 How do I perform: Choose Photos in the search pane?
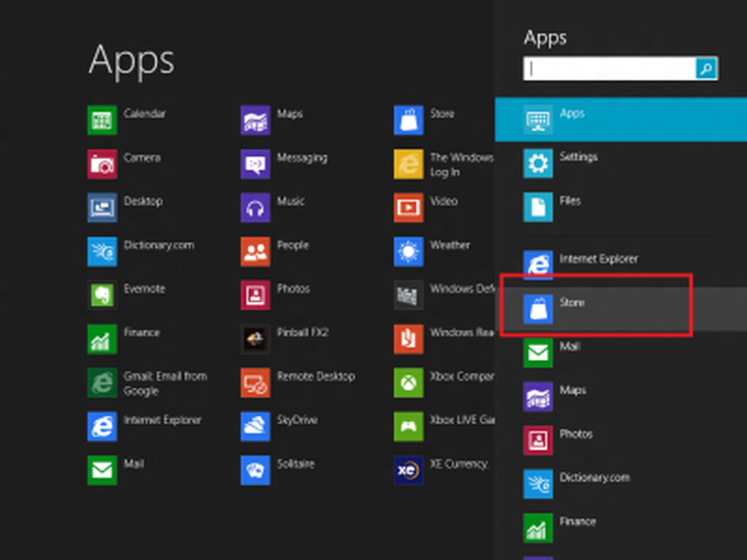[x=621, y=440]
